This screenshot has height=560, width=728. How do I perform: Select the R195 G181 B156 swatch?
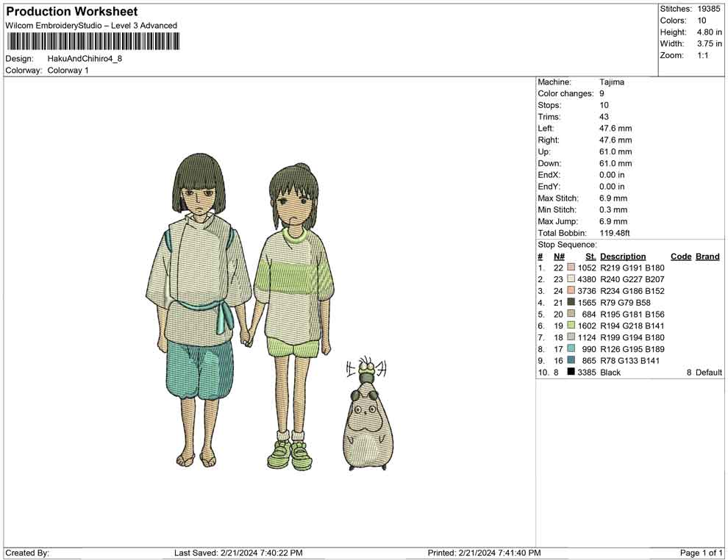[571, 314]
